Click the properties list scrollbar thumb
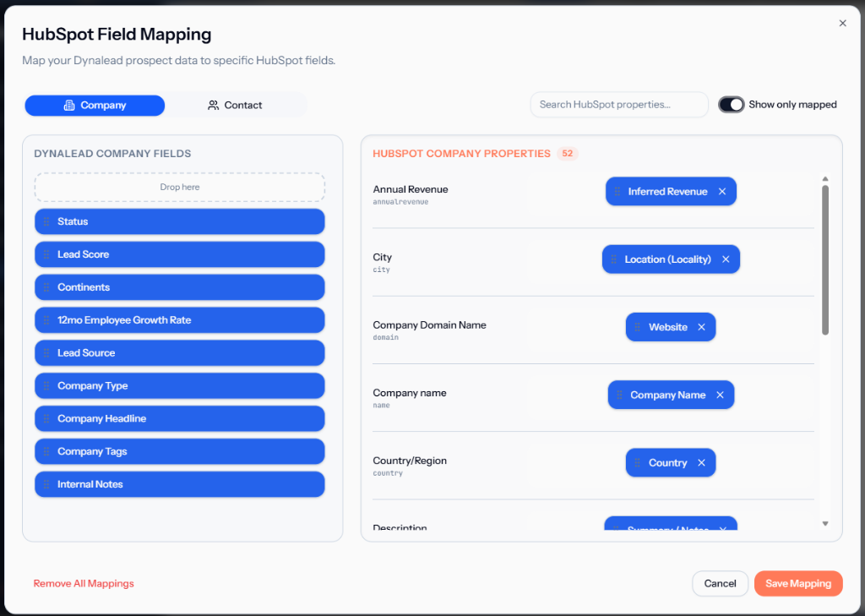Image resolution: width=865 pixels, height=616 pixels. [825, 260]
